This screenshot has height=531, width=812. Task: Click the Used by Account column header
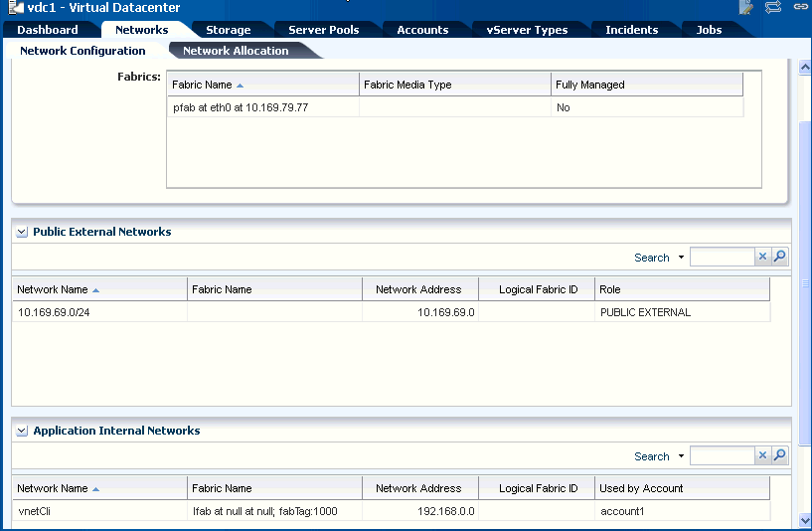click(682, 488)
